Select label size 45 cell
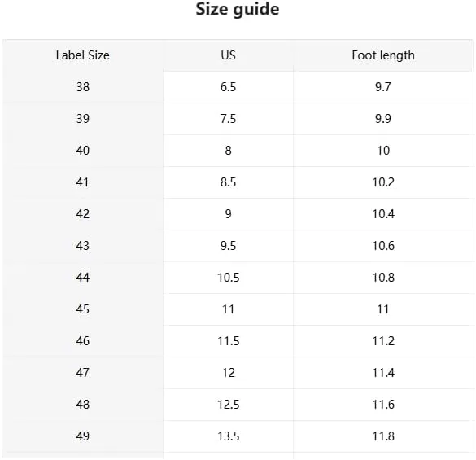The width and height of the screenshot is (476, 460). (82, 309)
